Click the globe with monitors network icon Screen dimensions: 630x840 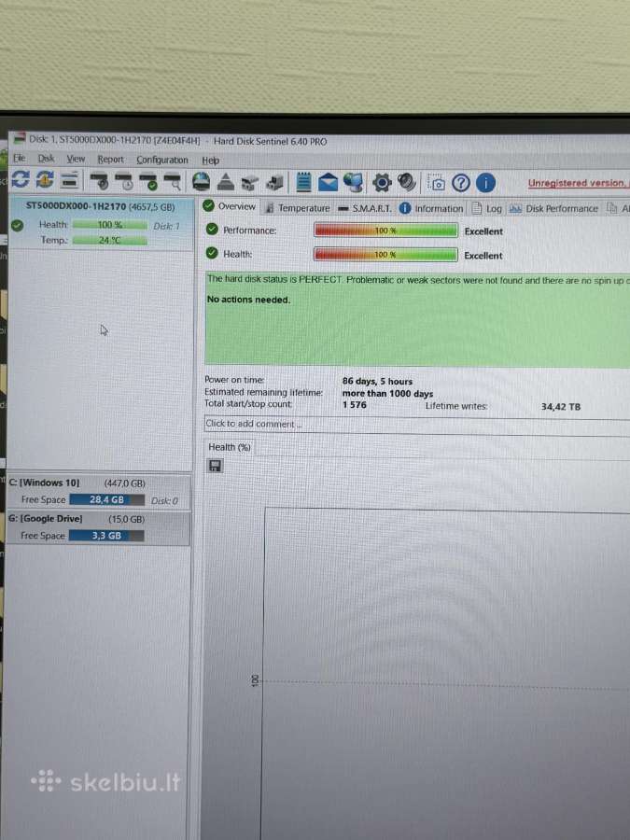353,182
